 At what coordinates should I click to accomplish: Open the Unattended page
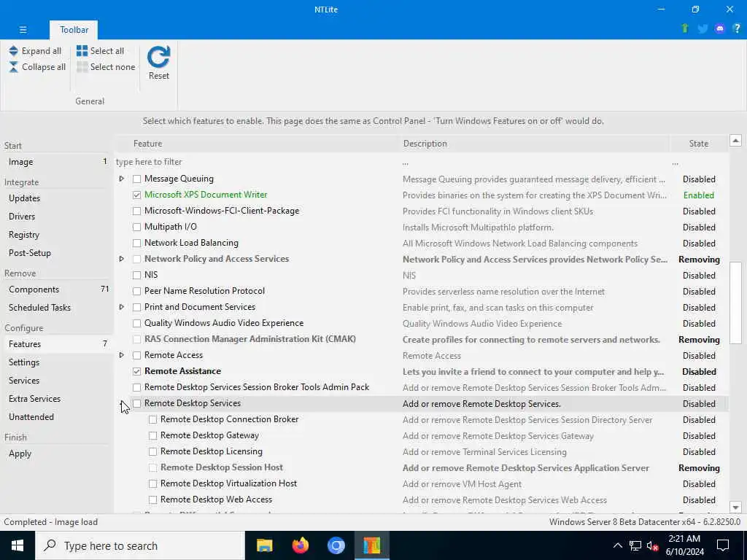(x=57, y=417)
